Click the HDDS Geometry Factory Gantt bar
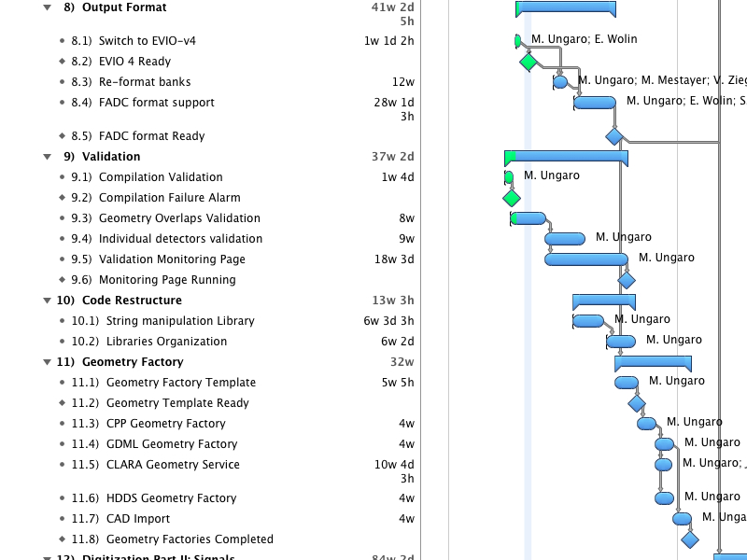Viewport: 747px width, 560px height. 664,498
